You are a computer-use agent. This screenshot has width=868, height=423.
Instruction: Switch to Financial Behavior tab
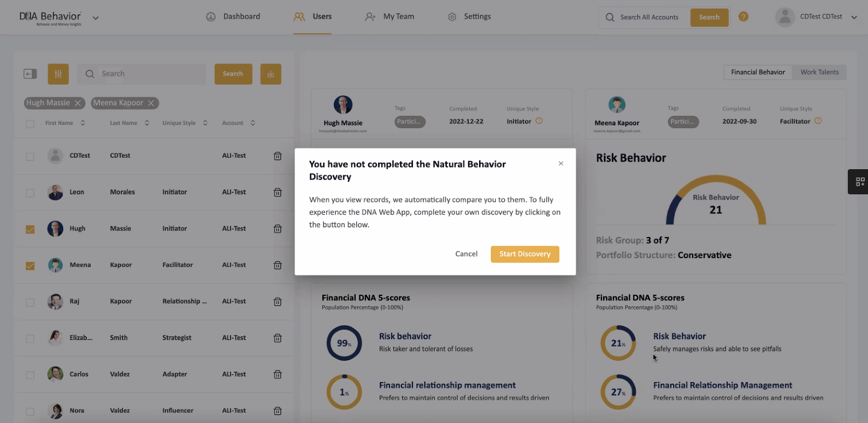point(758,72)
